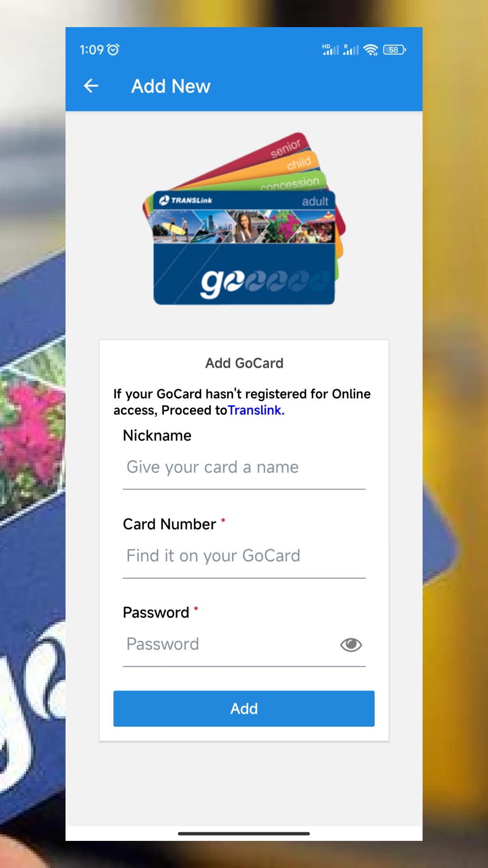Viewport: 488px width, 868px height.
Task: Tap the Card Number label
Action: click(x=169, y=524)
